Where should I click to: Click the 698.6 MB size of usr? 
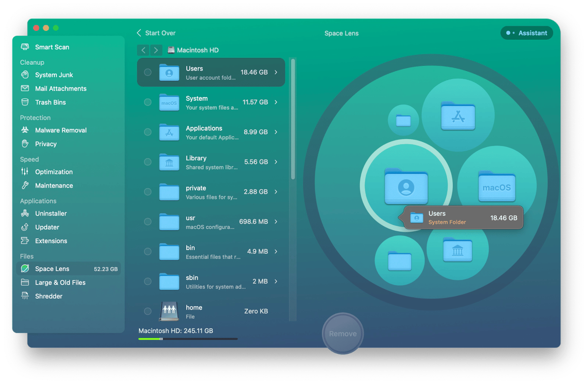(x=254, y=221)
